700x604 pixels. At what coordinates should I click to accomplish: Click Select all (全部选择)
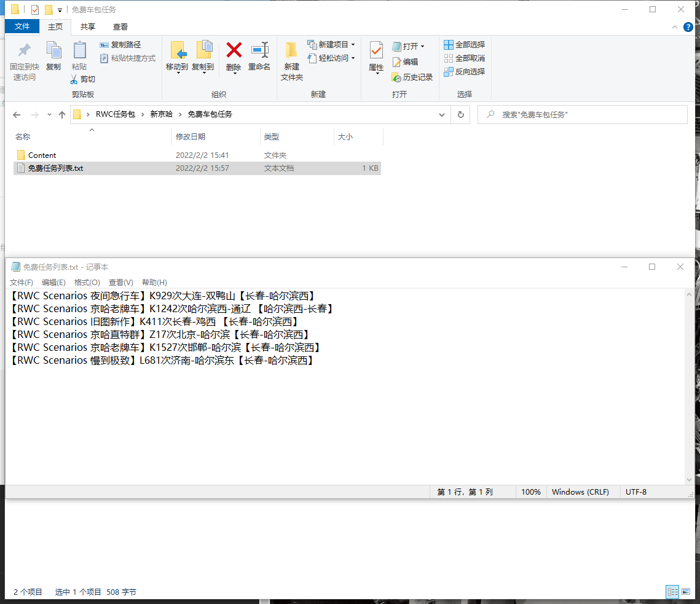tap(464, 45)
